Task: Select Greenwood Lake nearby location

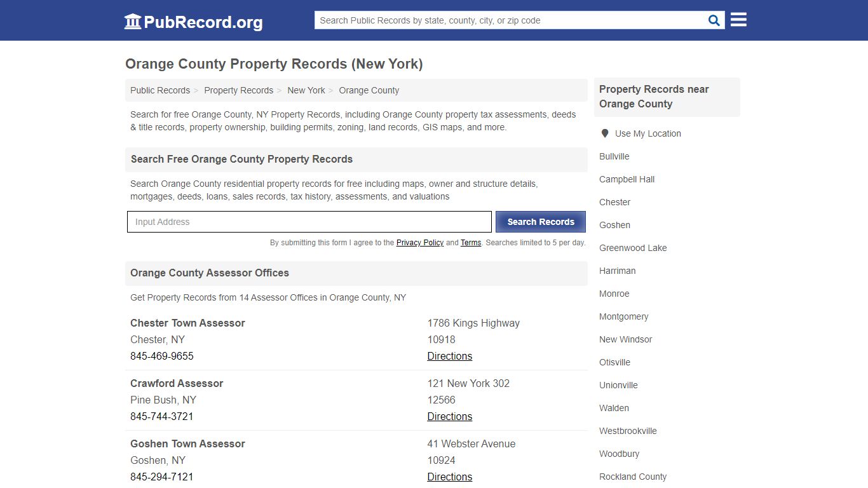Action: [633, 248]
